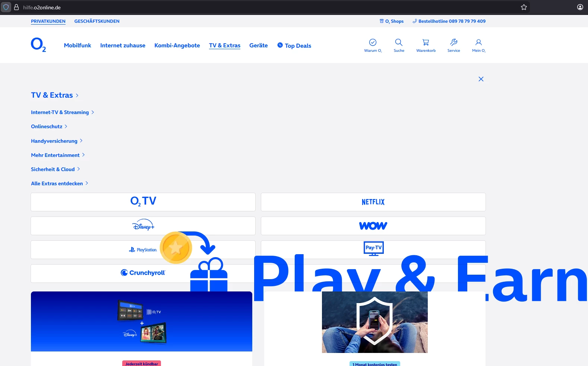588x366 pixels.
Task: Expand Mehr Entertainment submenu
Action: (x=58, y=155)
